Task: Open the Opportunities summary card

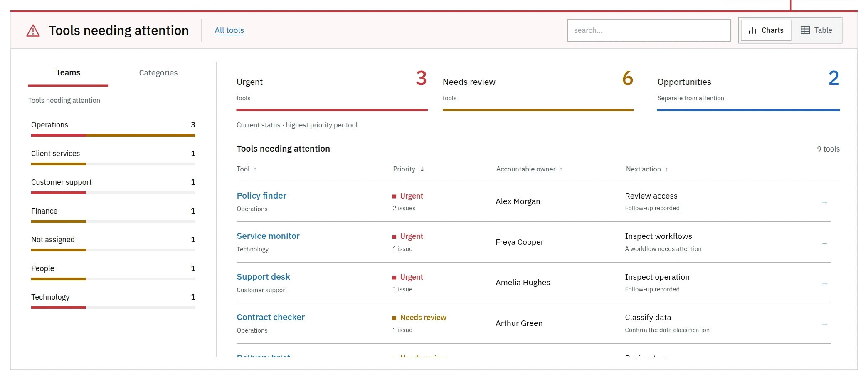Action: pyautogui.click(x=748, y=89)
